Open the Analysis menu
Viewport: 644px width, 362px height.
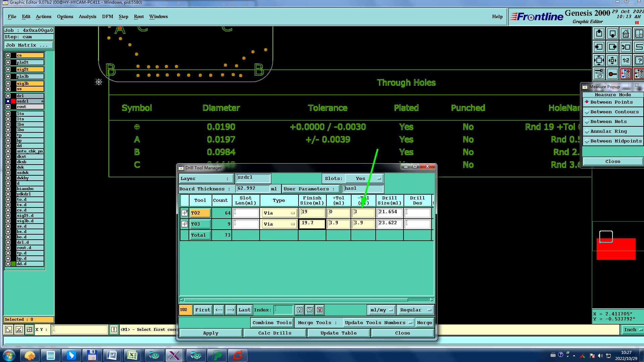pos(87,16)
